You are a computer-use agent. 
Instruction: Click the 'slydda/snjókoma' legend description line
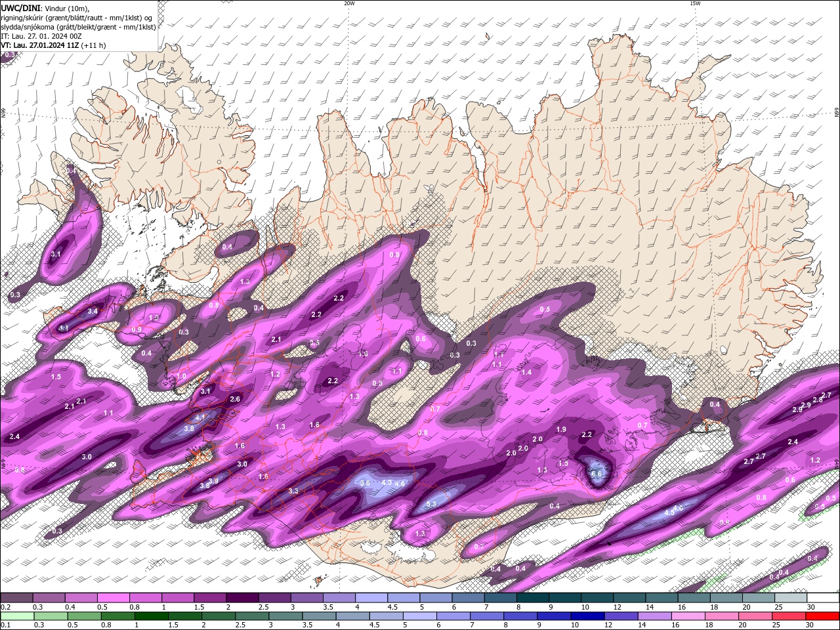(78, 27)
